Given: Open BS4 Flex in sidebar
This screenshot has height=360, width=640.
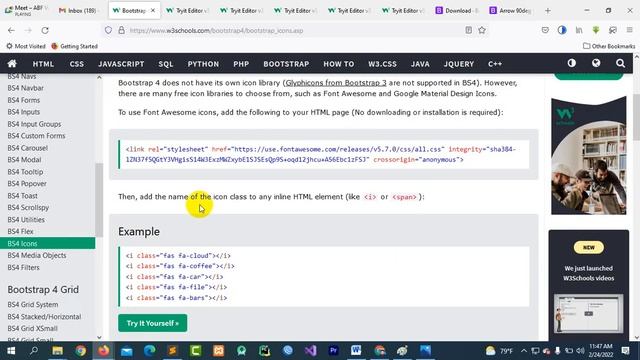Looking at the screenshot, I should pyautogui.click(x=20, y=231).
